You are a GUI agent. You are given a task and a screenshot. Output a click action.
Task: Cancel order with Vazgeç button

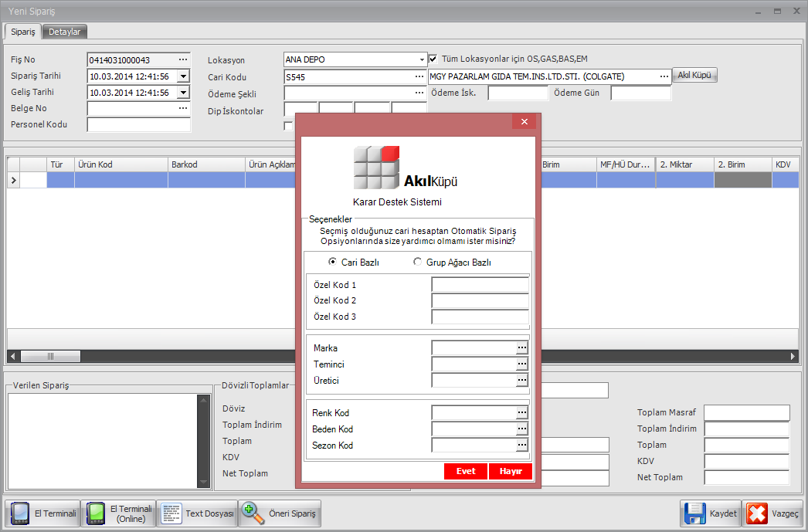(772, 513)
